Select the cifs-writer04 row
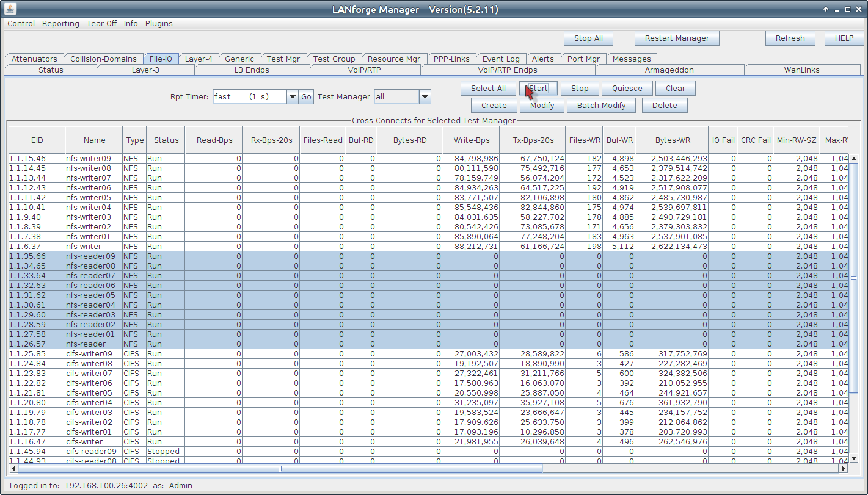 [x=428, y=402]
